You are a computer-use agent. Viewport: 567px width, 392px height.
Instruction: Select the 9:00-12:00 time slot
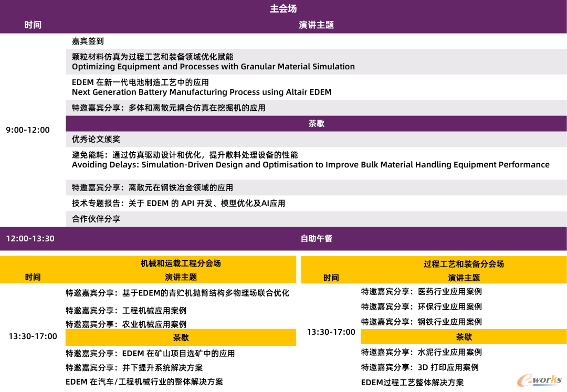pos(28,130)
